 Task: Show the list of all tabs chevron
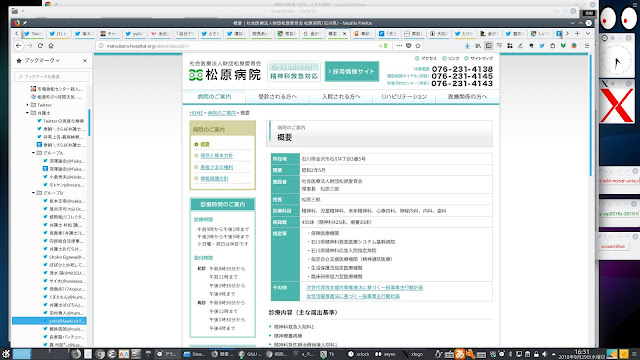(588, 33)
